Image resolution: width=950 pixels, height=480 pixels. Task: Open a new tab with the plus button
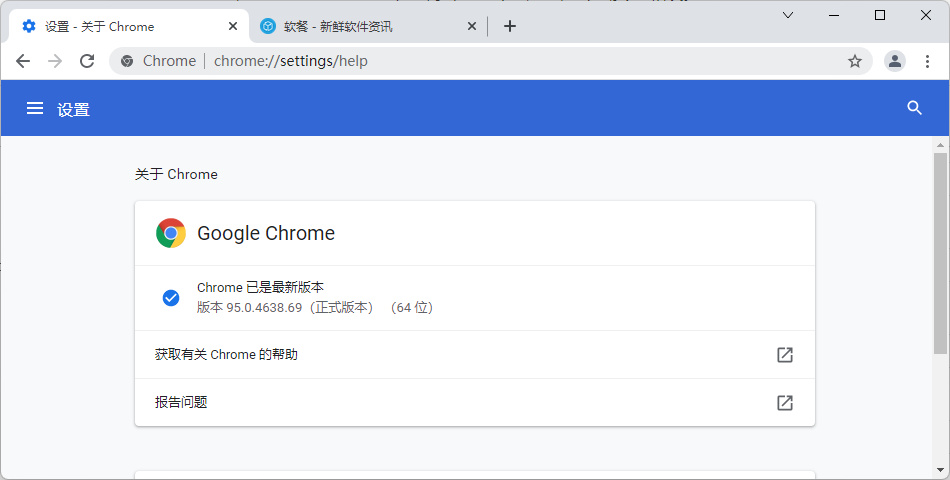click(510, 26)
